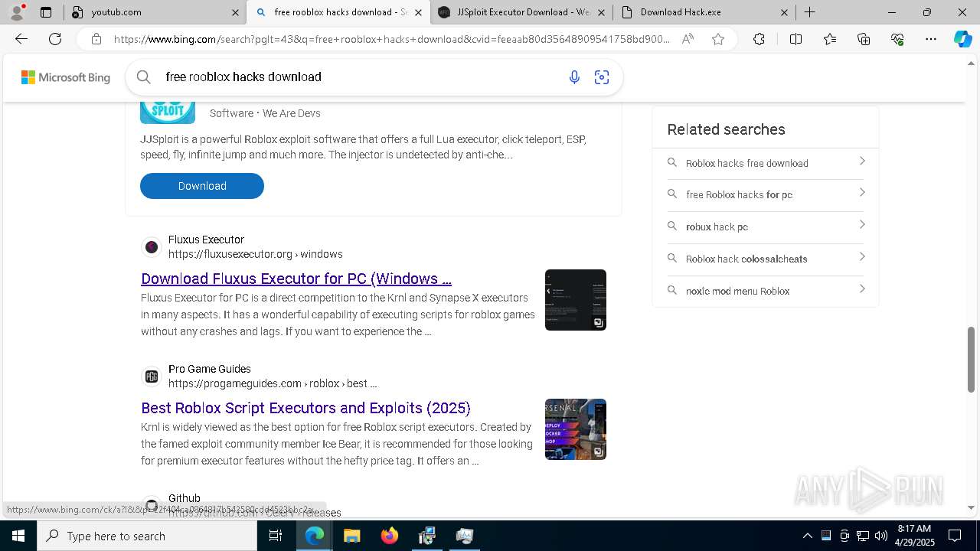This screenshot has width=980, height=551.
Task: Open the Extensions puzzle icon
Action: [759, 39]
